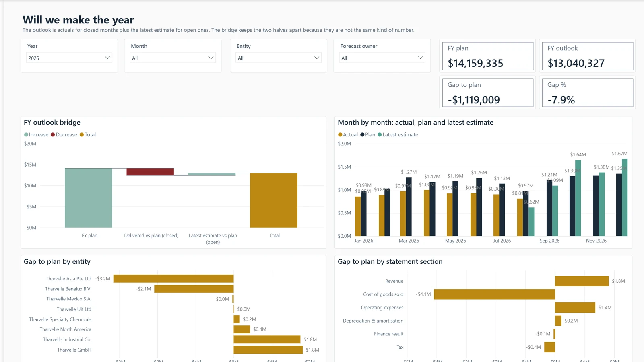Click the -$4.1M data label
644x362 pixels.
pyautogui.click(x=423, y=294)
